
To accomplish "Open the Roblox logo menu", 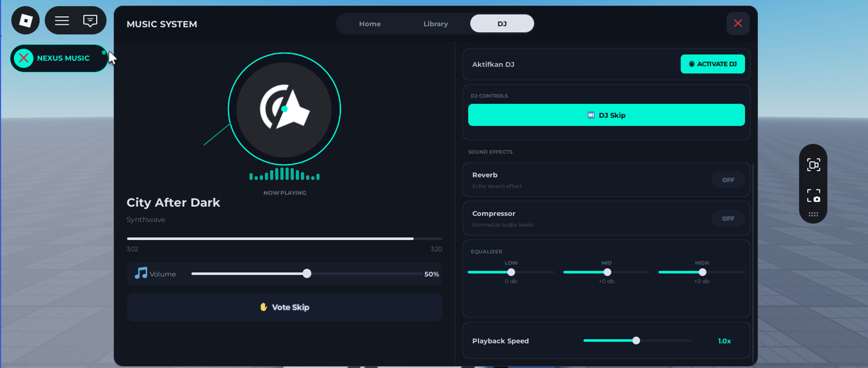I will (25, 21).
